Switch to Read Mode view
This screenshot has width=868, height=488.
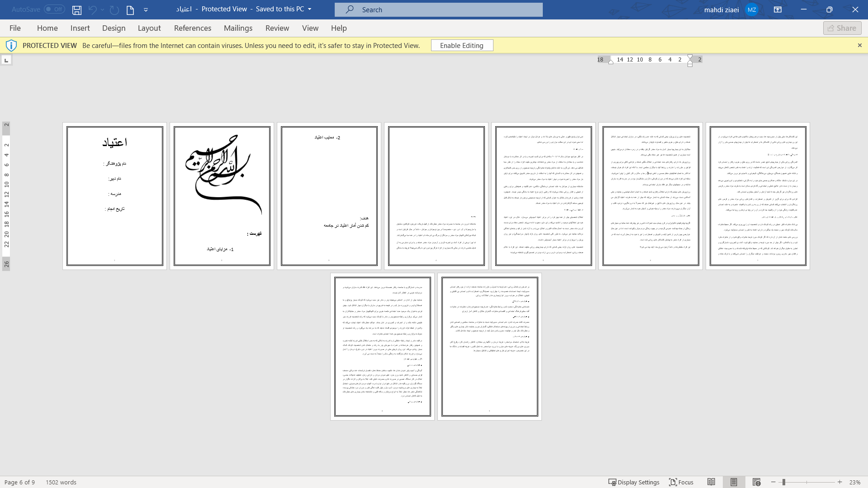(711, 482)
